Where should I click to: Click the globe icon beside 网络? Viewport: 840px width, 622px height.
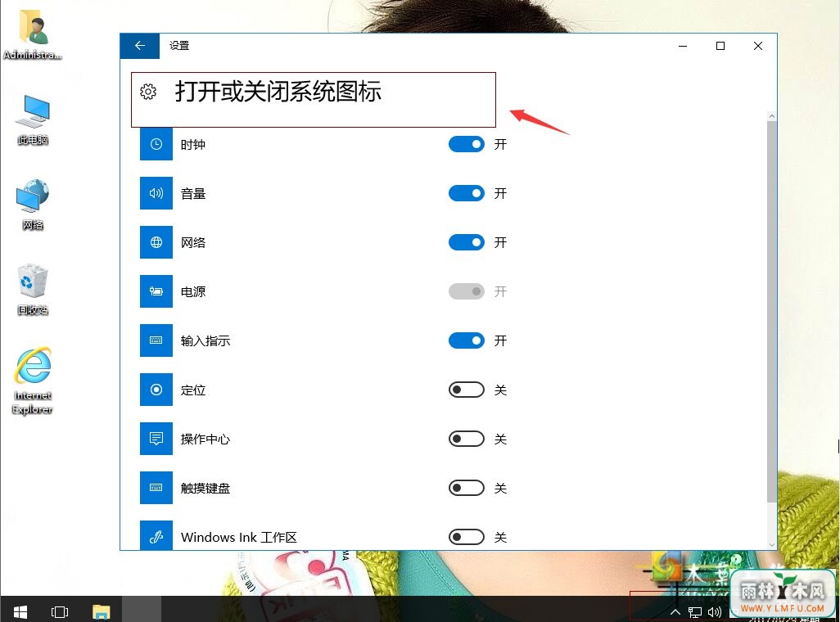(x=156, y=242)
